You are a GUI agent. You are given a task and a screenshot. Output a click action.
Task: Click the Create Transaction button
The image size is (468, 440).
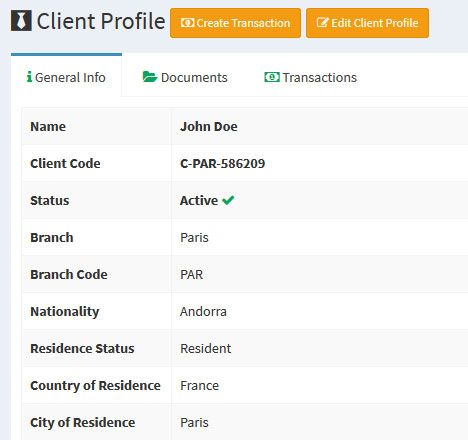click(235, 23)
